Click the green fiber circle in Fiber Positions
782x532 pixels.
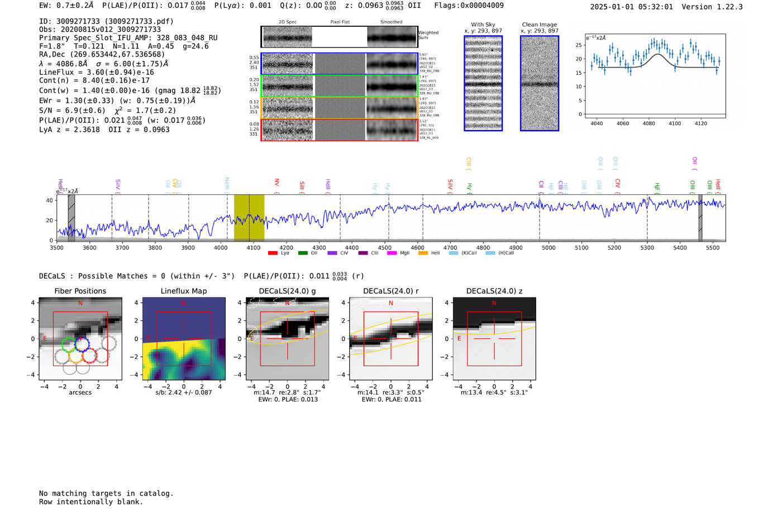tap(68, 344)
